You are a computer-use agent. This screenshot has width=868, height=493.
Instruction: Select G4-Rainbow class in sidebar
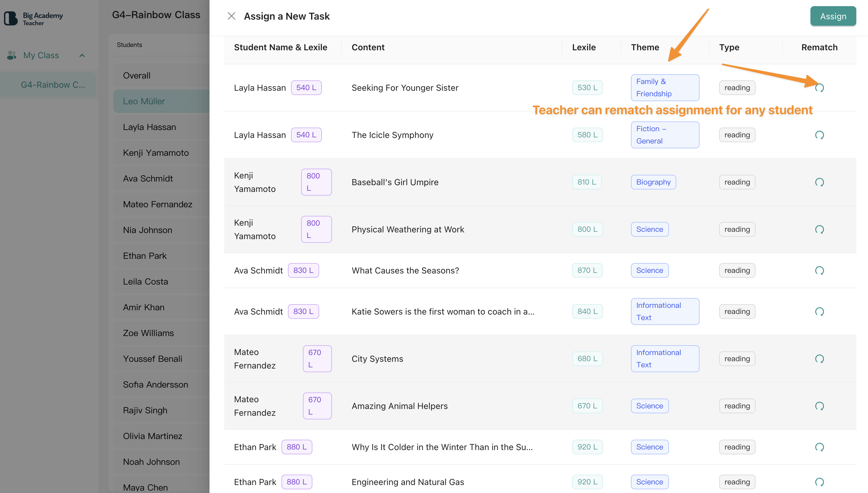[53, 85]
